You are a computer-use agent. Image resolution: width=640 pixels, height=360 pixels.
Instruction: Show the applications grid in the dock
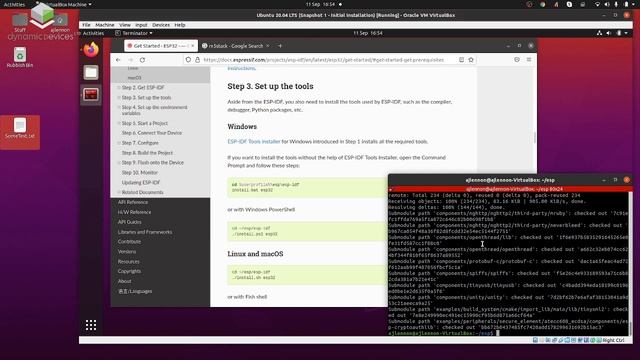(x=91, y=325)
